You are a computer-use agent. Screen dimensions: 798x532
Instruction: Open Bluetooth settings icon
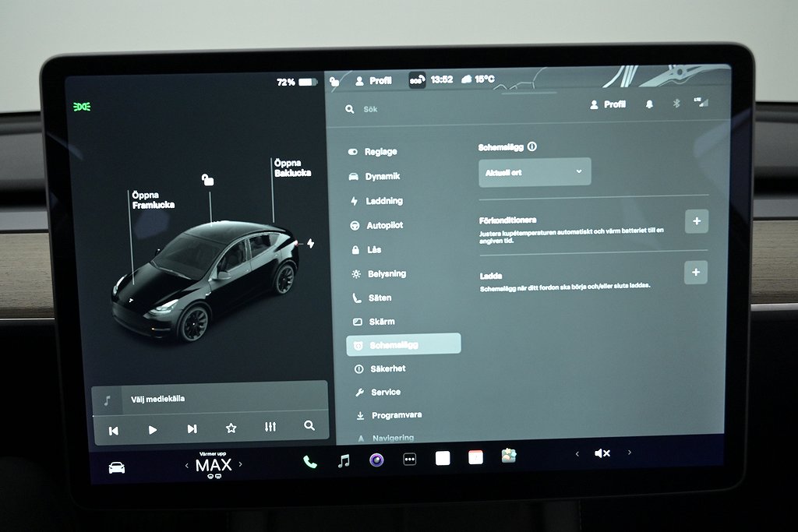click(676, 104)
